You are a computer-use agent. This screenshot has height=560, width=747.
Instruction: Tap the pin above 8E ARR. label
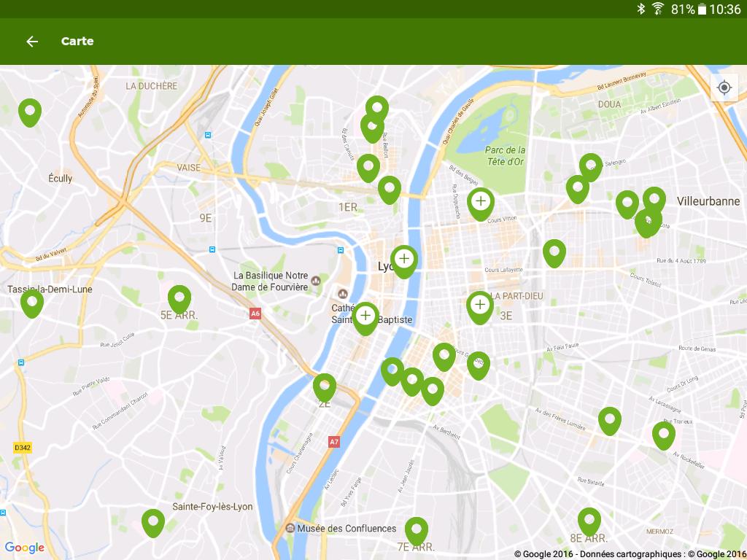[x=589, y=522]
